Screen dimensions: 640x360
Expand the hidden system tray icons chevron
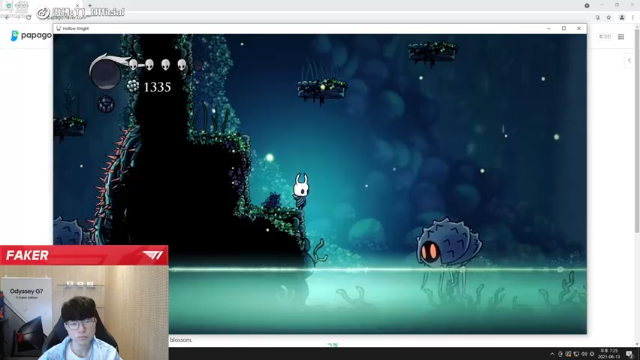552,354
